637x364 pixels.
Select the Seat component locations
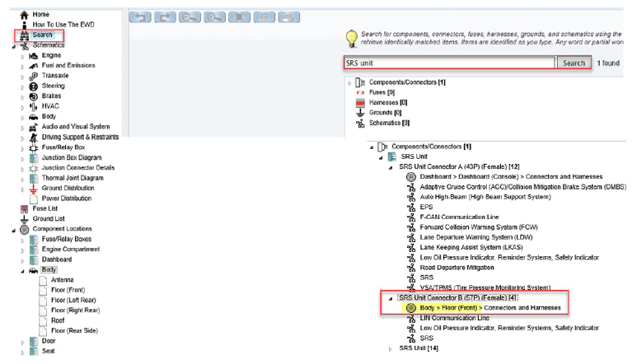(48, 351)
